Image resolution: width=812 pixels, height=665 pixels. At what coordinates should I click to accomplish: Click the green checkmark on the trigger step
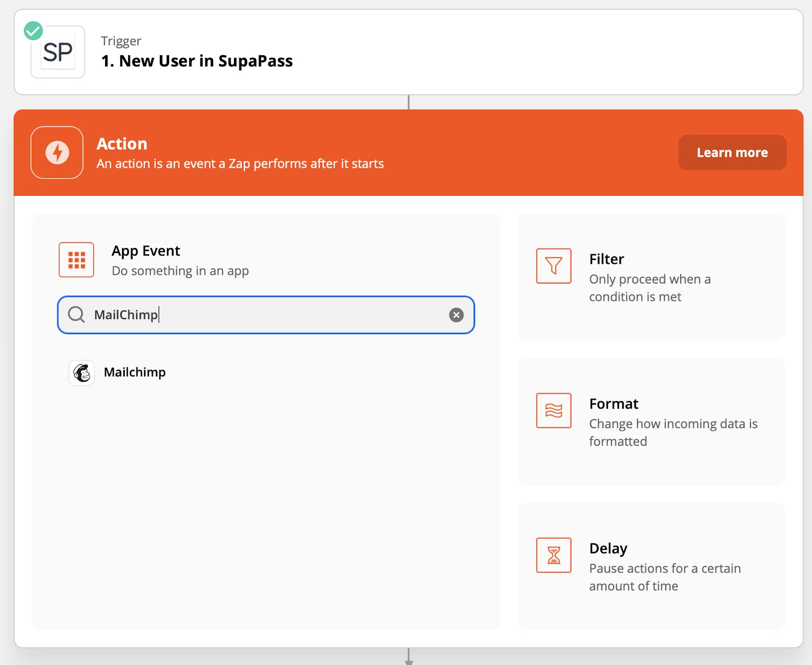pos(33,30)
